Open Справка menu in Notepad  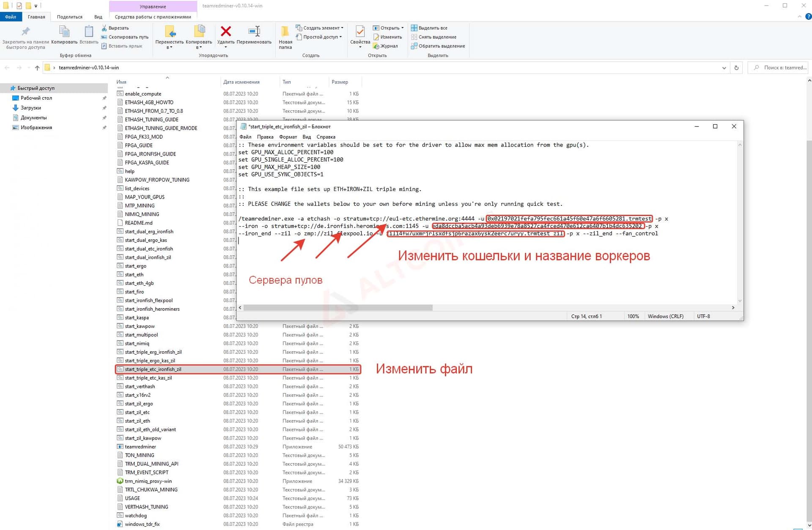tap(326, 137)
